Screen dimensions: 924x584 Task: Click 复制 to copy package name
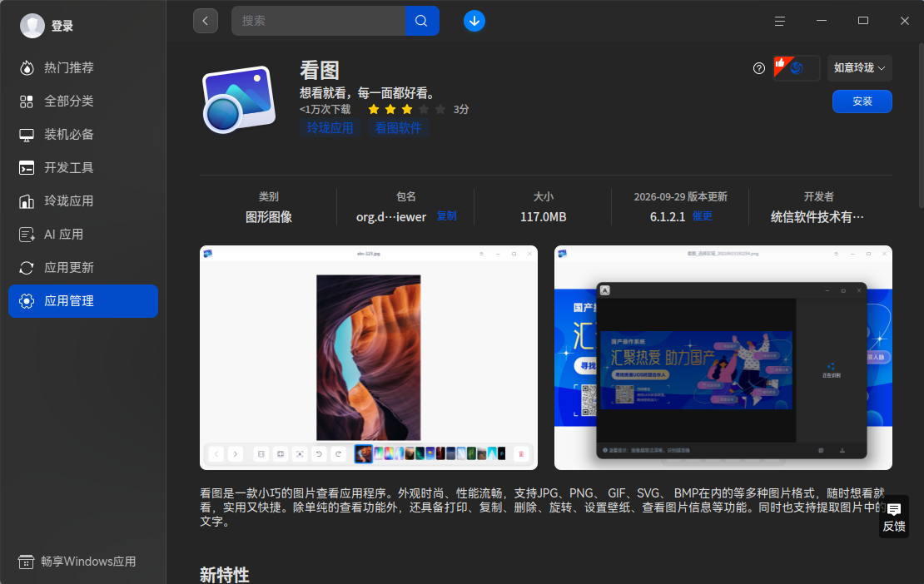click(447, 216)
